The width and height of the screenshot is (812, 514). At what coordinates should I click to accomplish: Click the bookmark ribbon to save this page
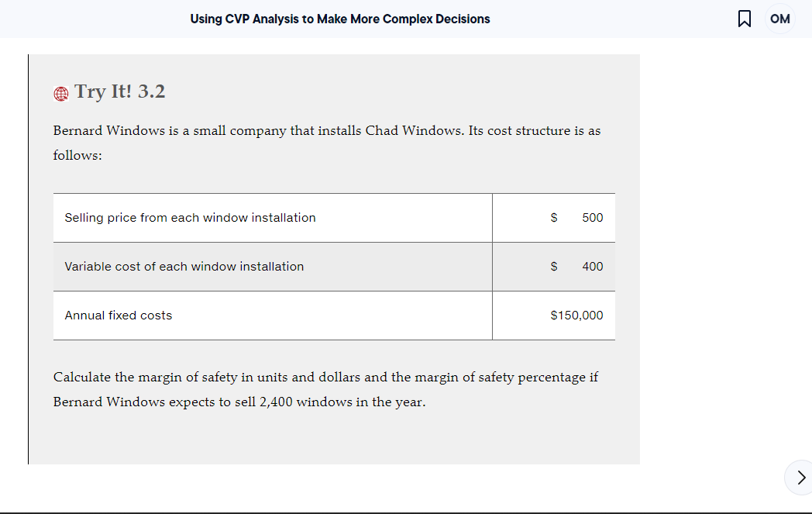tap(745, 19)
